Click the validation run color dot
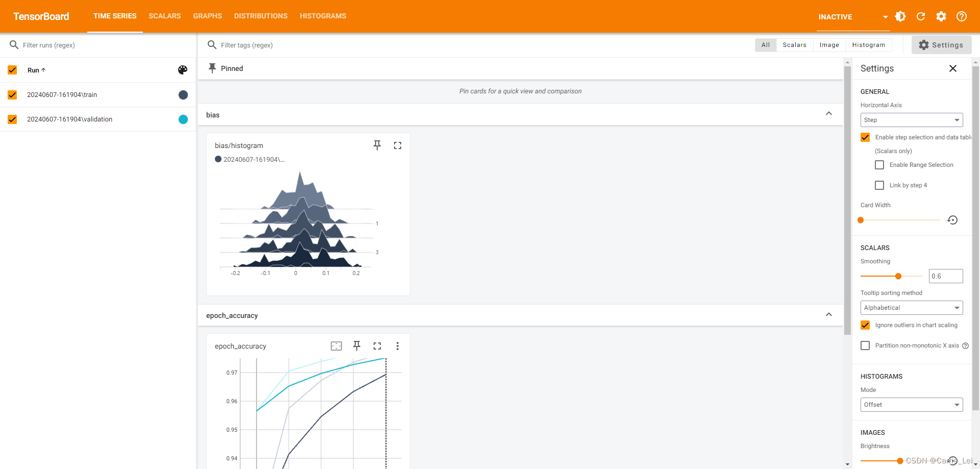Screen dimensions: 980x469 tap(183, 119)
